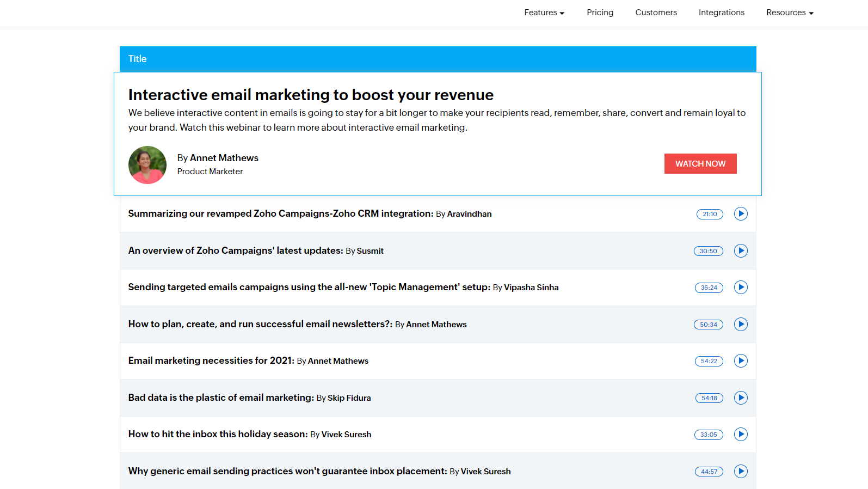Play Email marketing necessities for 2021
868x489 pixels.
click(741, 360)
